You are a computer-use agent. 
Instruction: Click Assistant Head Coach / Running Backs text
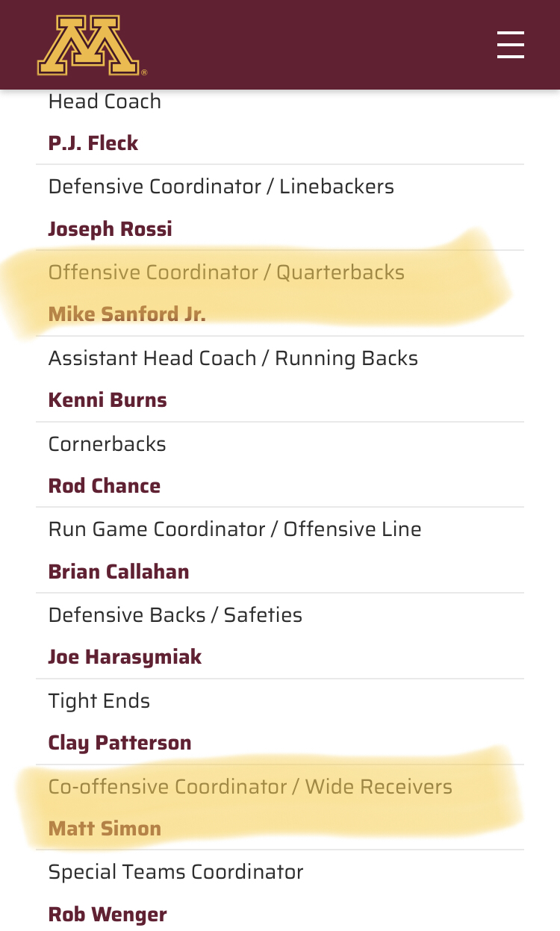coord(233,358)
